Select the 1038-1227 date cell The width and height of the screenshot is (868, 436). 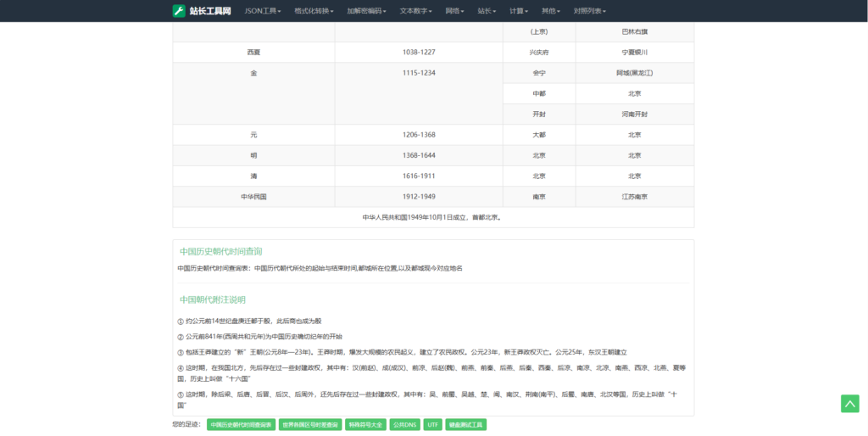click(419, 52)
